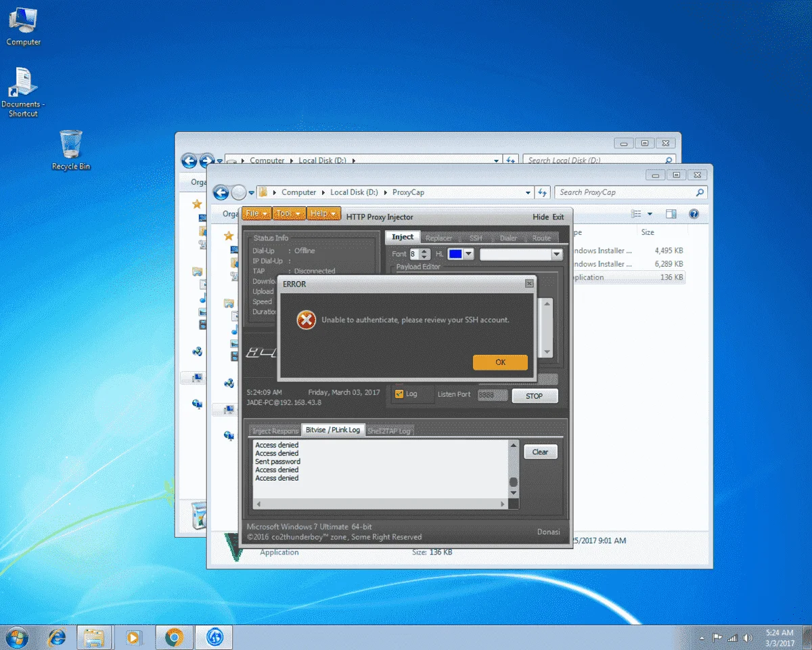Image resolution: width=812 pixels, height=650 pixels.
Task: Click Google Chrome taskbar icon
Action: (175, 637)
